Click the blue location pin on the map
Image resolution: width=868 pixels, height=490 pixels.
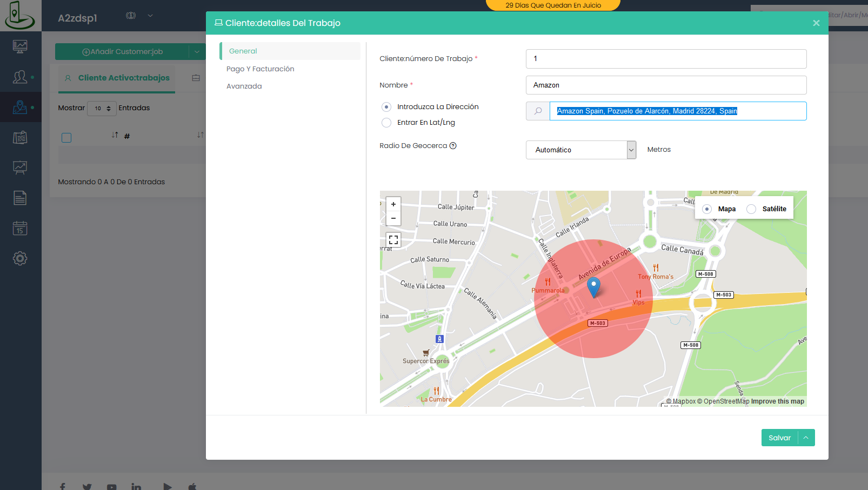tap(593, 287)
